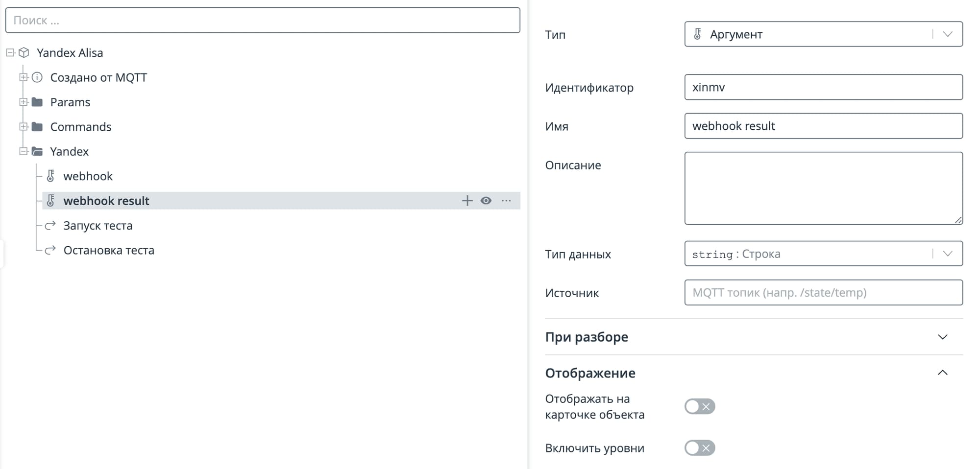Select the Остановка теста tree item
Image resolution: width=980 pixels, height=469 pixels.
pos(109,250)
